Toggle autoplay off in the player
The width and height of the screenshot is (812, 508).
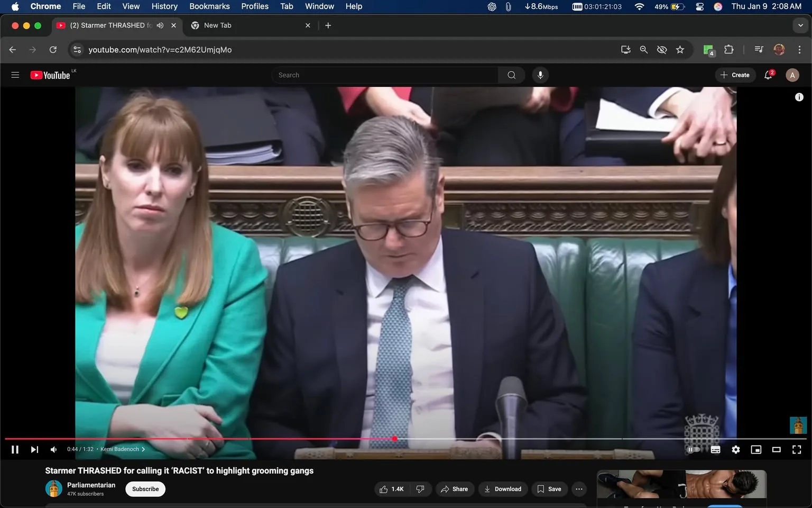pos(694,449)
